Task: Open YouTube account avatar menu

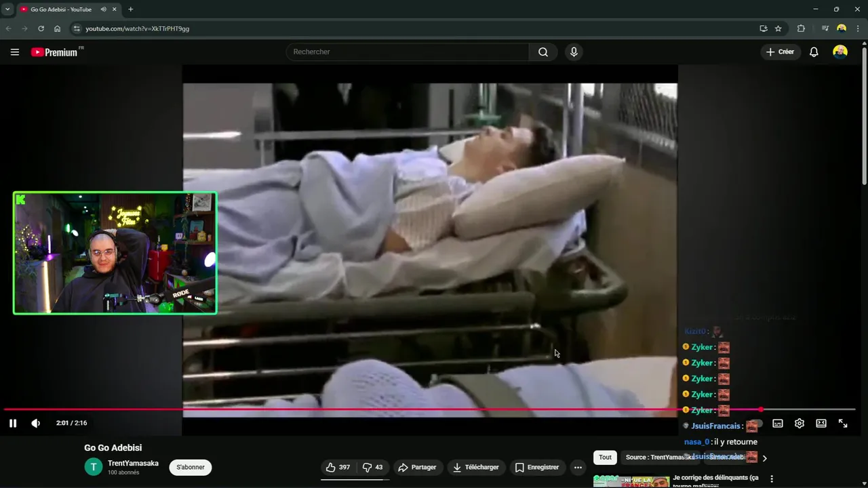Action: click(840, 52)
